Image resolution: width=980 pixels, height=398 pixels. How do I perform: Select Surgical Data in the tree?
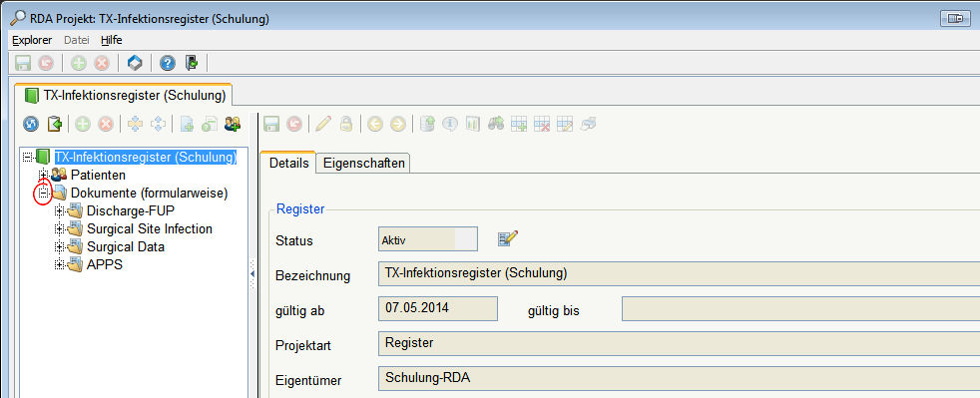click(125, 246)
